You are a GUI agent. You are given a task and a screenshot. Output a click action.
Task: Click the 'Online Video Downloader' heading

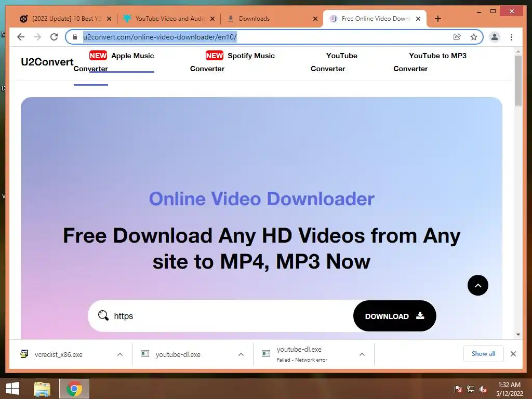click(x=262, y=199)
